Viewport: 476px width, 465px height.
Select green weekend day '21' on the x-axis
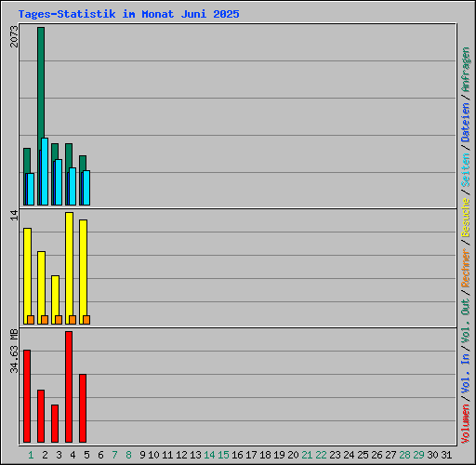point(307,455)
